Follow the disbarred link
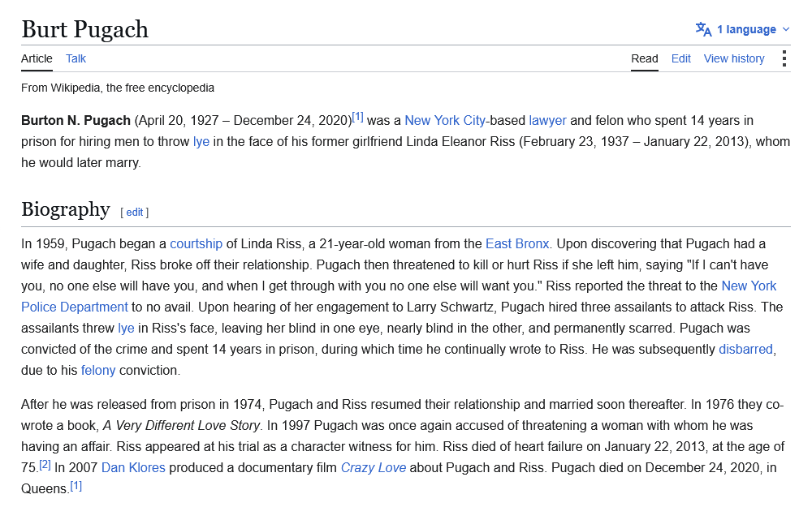The height and width of the screenshot is (520, 812). (x=745, y=350)
